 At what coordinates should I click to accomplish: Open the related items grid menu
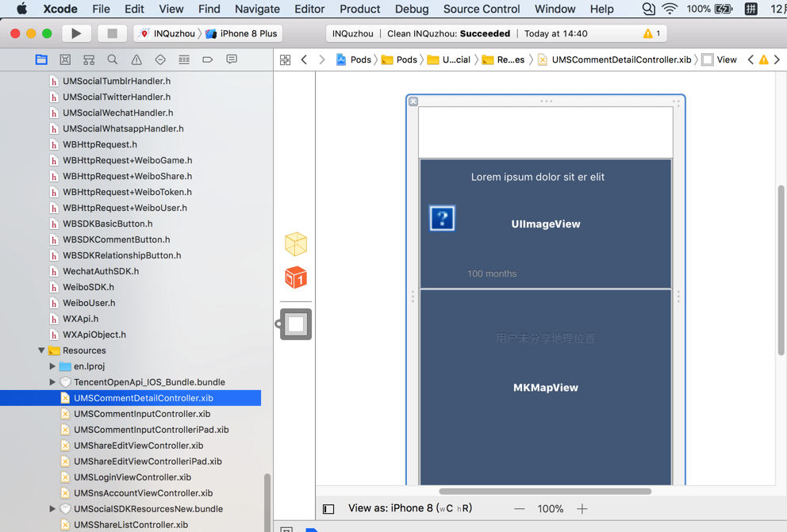point(285,59)
